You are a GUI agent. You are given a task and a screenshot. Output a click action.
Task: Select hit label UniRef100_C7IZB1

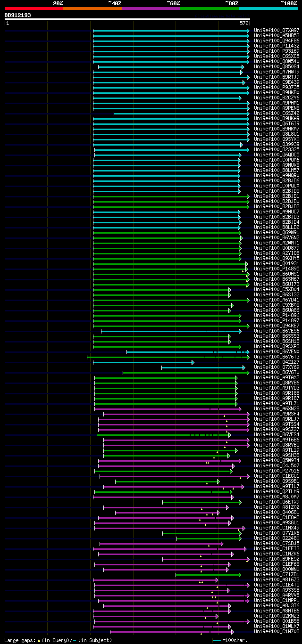(277, 574)
